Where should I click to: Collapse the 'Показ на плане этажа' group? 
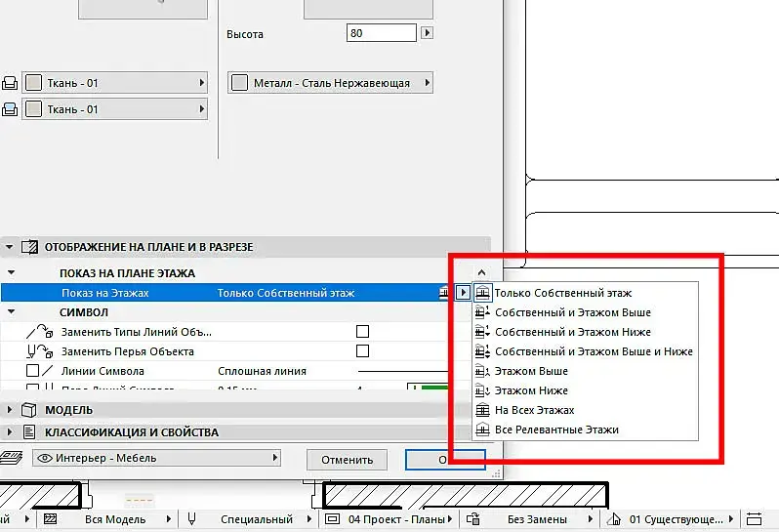11,272
